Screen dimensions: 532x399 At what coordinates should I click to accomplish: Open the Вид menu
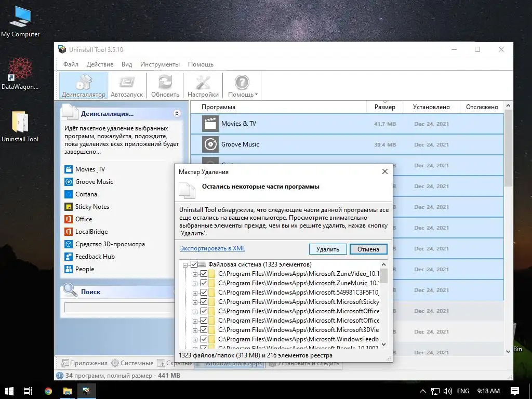click(x=127, y=64)
